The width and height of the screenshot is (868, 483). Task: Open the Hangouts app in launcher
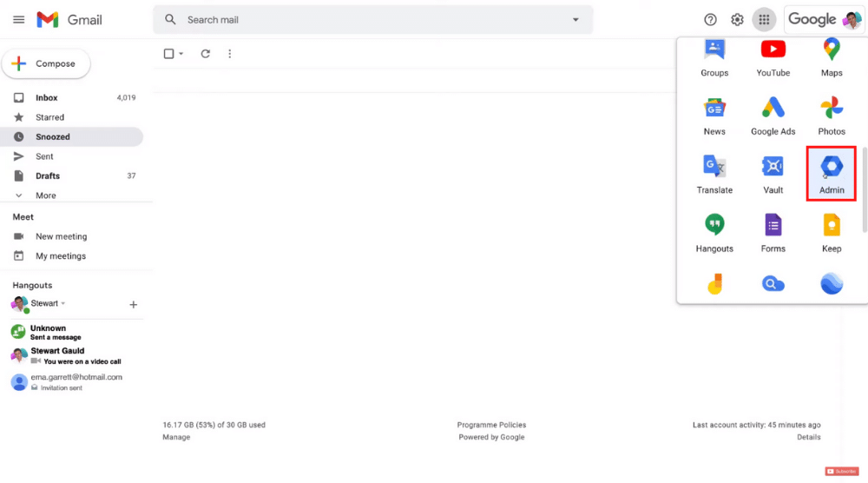click(x=714, y=234)
